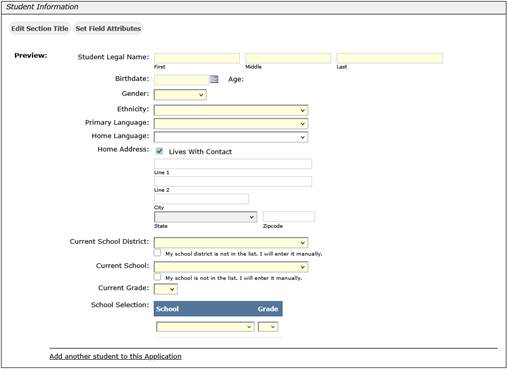This screenshot has height=369, width=508.
Task: Click the City input field
Action: 201,199
